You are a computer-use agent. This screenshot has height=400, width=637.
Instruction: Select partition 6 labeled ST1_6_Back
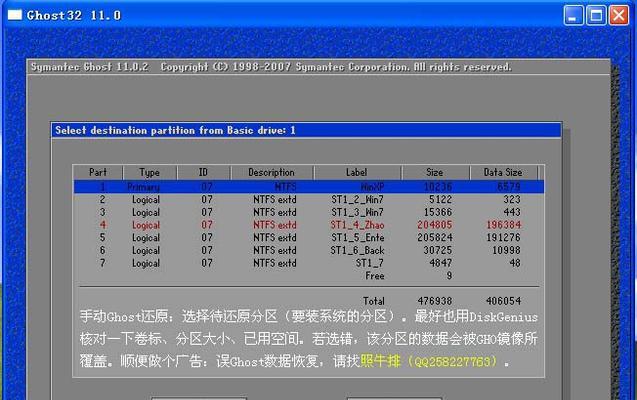[309, 250]
